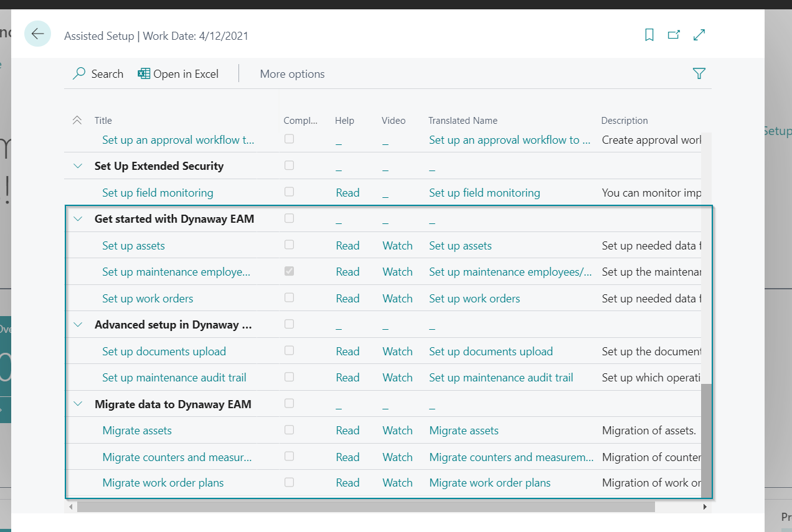Open Set up work orders title link
Screen dimensions: 792x532
148,299
